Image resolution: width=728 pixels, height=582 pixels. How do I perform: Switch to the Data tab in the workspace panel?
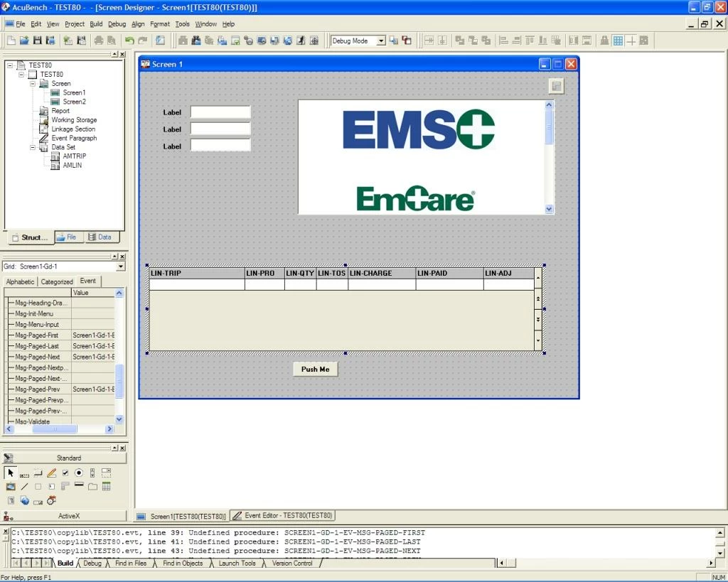[101, 237]
